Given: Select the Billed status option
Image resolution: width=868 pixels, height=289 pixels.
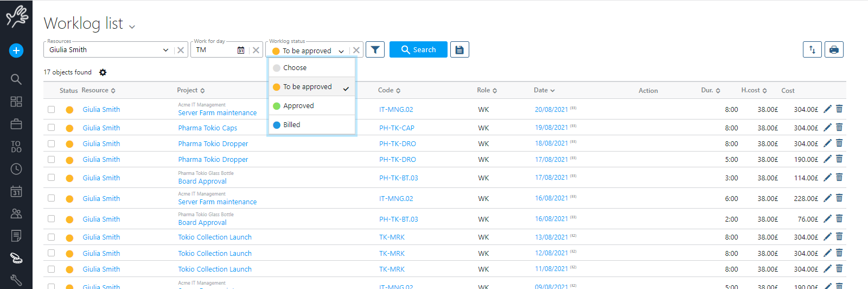Looking at the screenshot, I should [291, 125].
